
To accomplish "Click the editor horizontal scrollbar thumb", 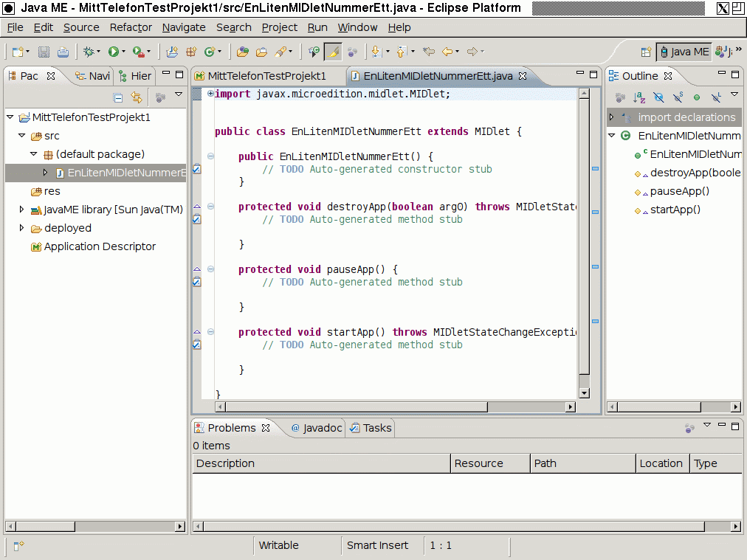I will (x=356, y=407).
